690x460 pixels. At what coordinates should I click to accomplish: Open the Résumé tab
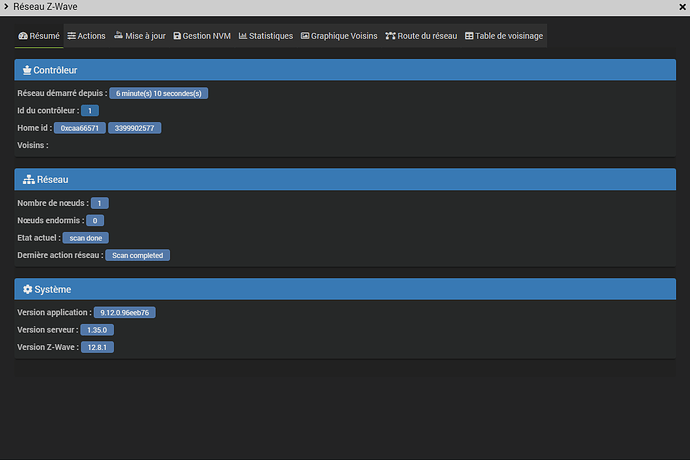point(39,36)
